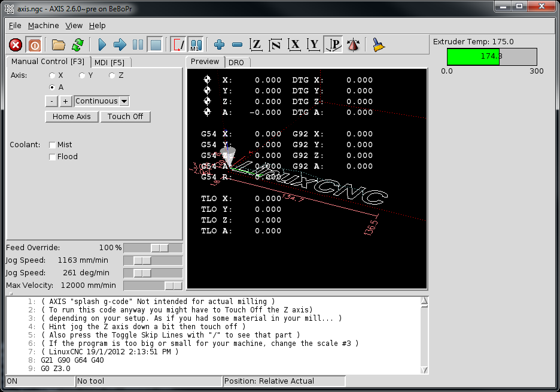The image size is (560, 392).
Task: Activate perspective P view
Action: 333,44
